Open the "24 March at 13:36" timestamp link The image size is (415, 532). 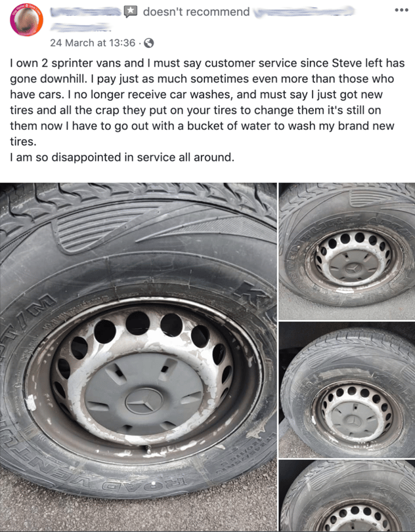coord(93,43)
